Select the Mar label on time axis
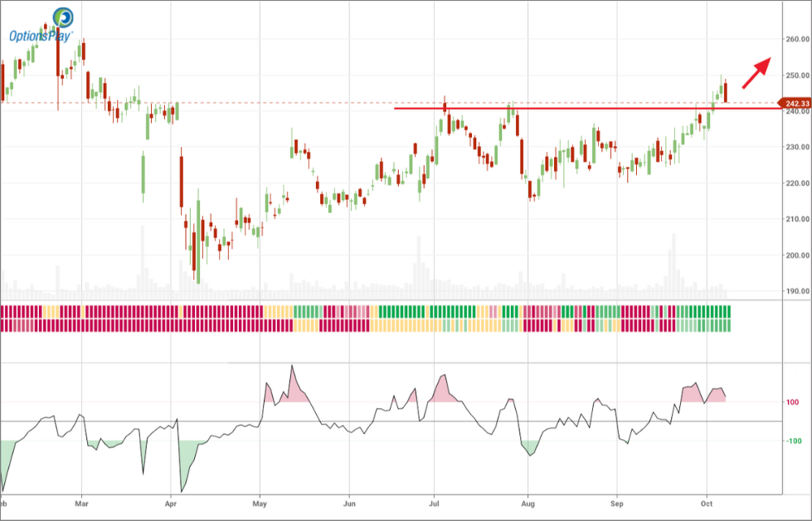The height and width of the screenshot is (521, 812). (81, 503)
